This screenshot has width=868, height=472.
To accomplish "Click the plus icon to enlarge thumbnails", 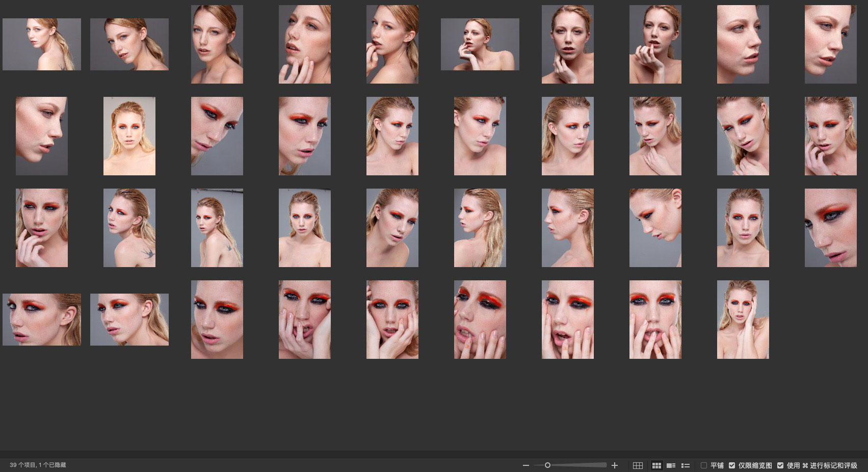I will point(615,465).
